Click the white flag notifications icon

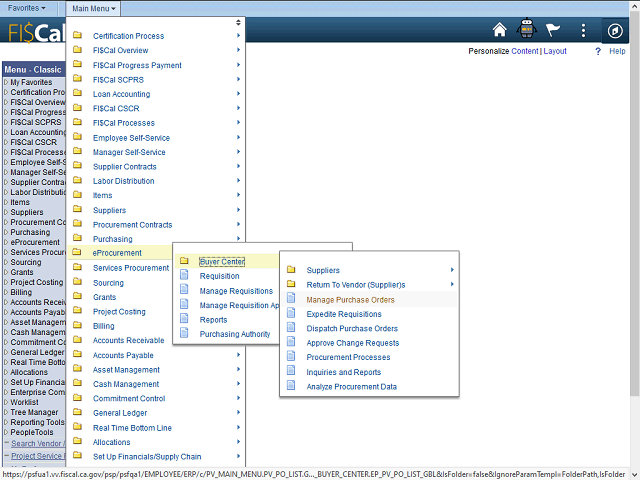[x=554, y=30]
